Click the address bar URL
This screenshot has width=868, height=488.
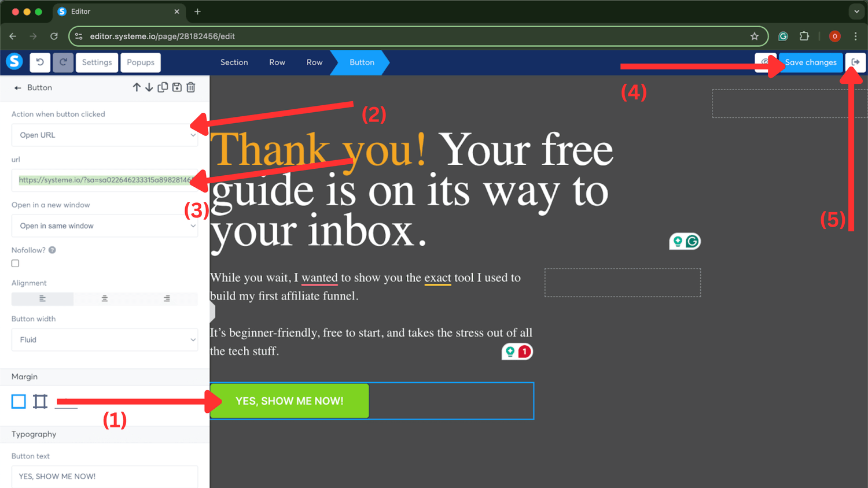pyautogui.click(x=163, y=36)
